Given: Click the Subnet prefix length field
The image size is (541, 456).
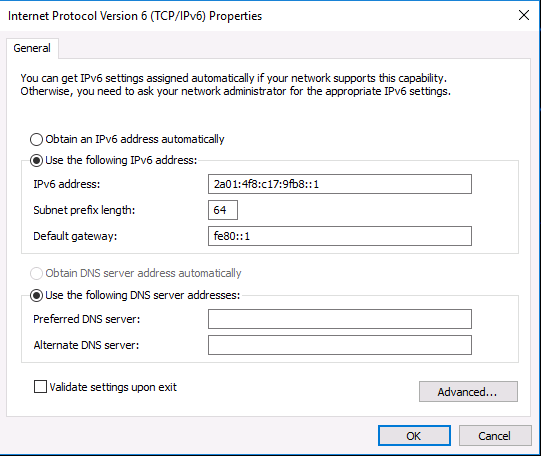Looking at the screenshot, I should [223, 210].
